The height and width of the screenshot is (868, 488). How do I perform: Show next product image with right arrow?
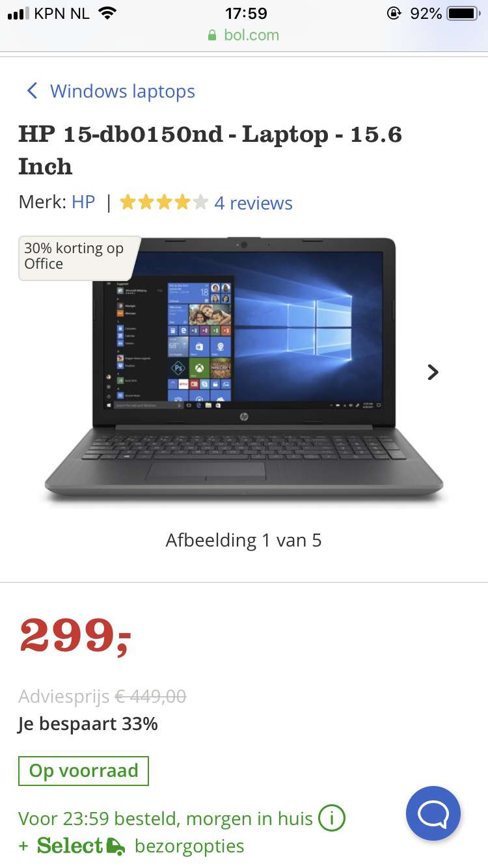pos(433,372)
